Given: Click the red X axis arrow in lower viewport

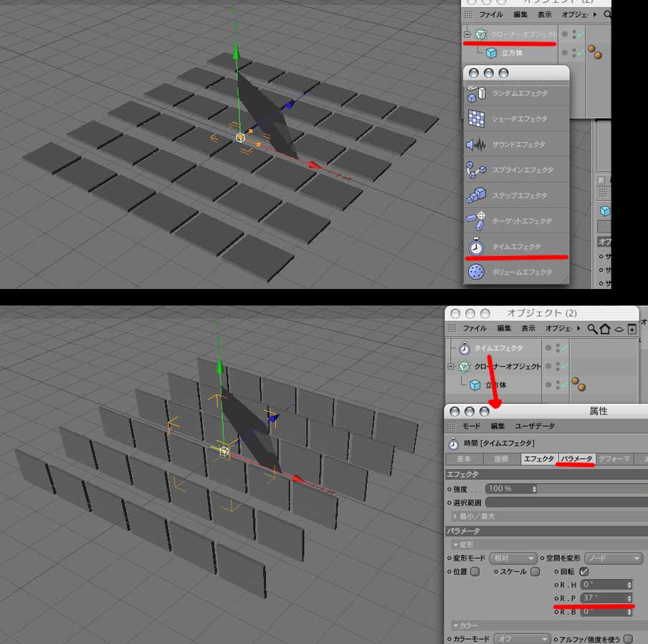Looking at the screenshot, I should 299,479.
